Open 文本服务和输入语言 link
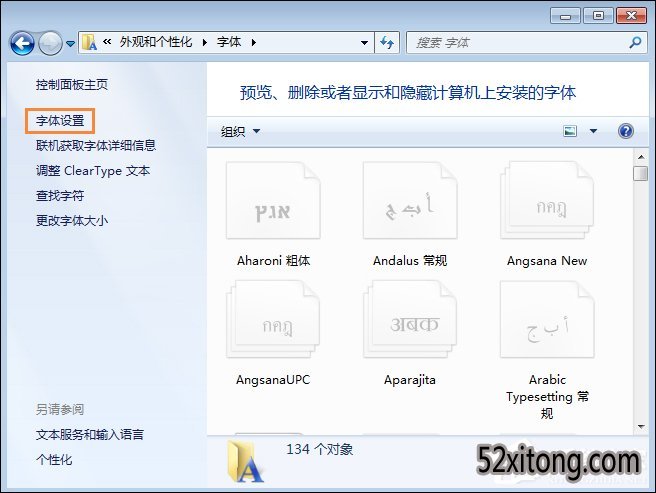The height and width of the screenshot is (493, 656). click(90, 434)
